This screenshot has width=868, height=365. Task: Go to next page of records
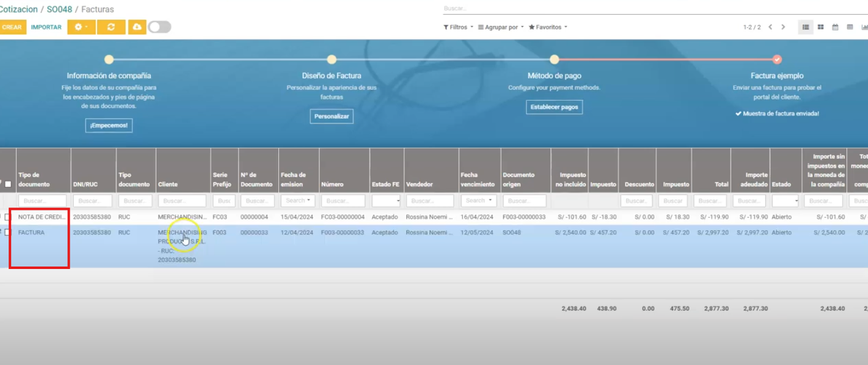[783, 27]
